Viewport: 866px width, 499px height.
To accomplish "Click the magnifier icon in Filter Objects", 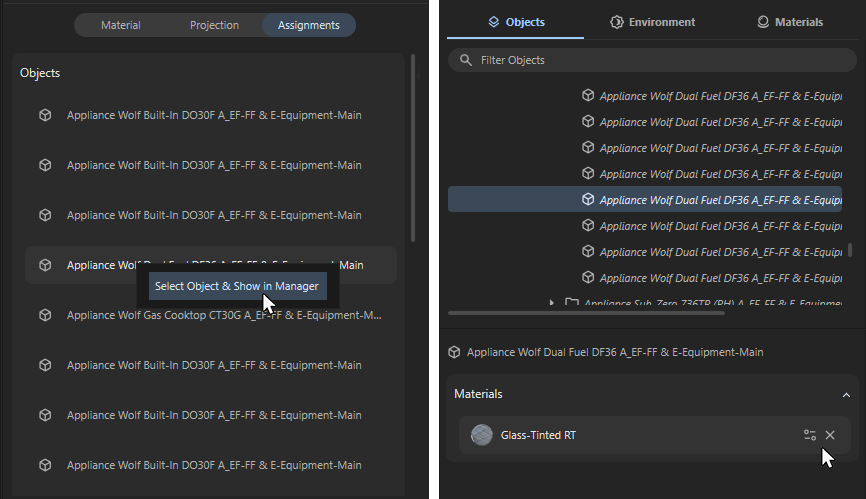I will 466,60.
